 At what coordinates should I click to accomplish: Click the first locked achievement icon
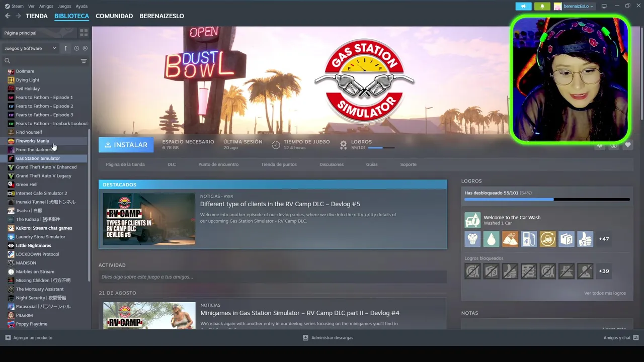coord(472,271)
